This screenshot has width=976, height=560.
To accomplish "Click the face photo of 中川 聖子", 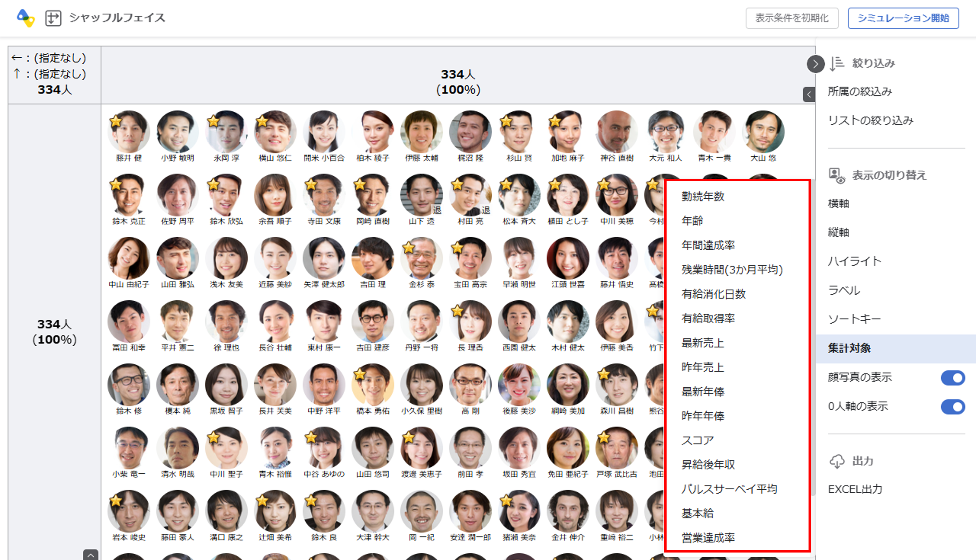I will point(226,448).
